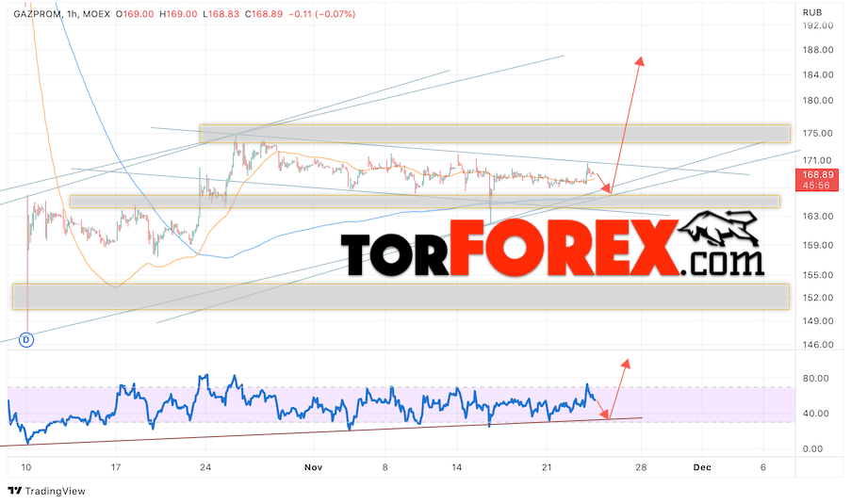Screen dimensions: 851x504
Task: Click the 45:56 bar countdown timer
Action: (816, 186)
